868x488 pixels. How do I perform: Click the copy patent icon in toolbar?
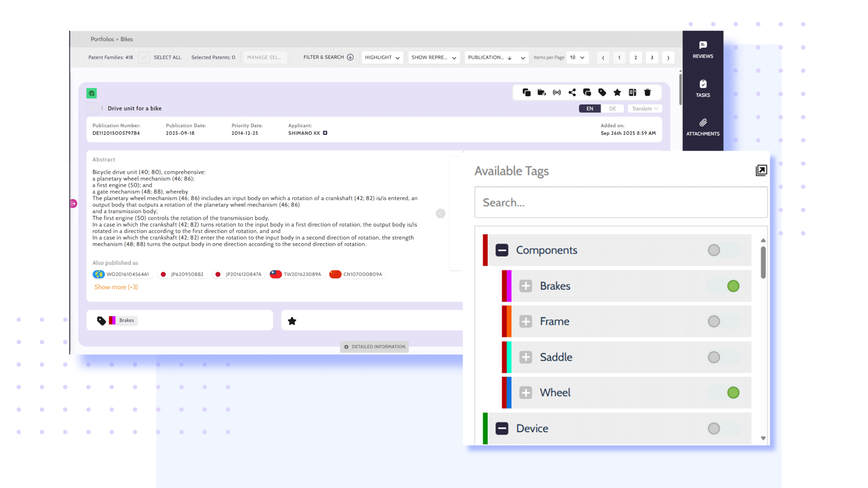527,93
